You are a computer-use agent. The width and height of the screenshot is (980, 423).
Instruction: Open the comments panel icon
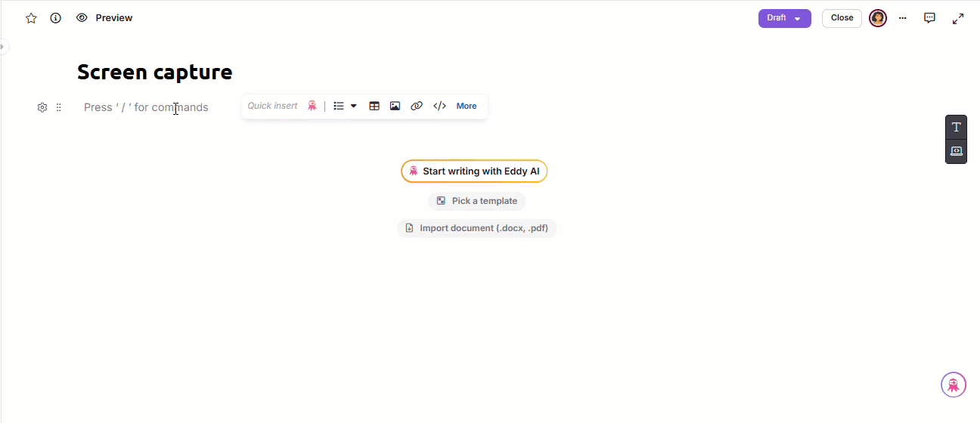(x=929, y=18)
